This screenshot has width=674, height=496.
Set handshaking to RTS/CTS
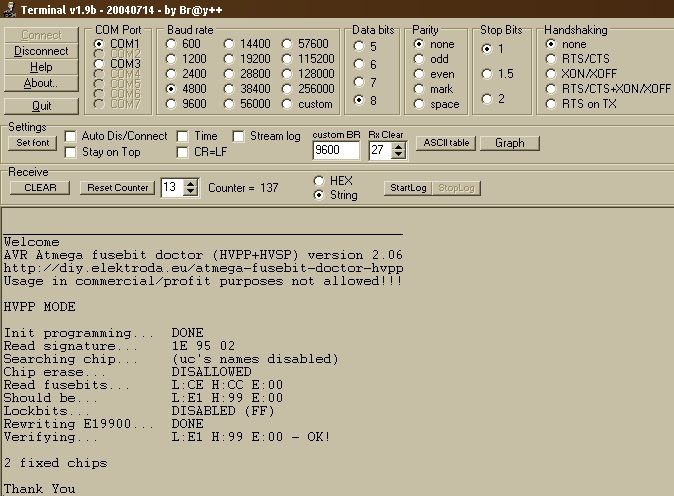coord(551,59)
